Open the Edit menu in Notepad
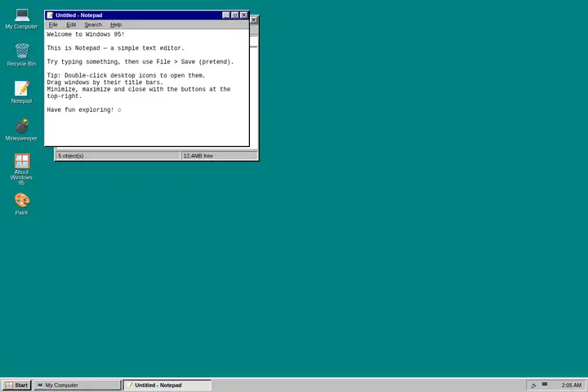This screenshot has height=392, width=588. click(71, 24)
